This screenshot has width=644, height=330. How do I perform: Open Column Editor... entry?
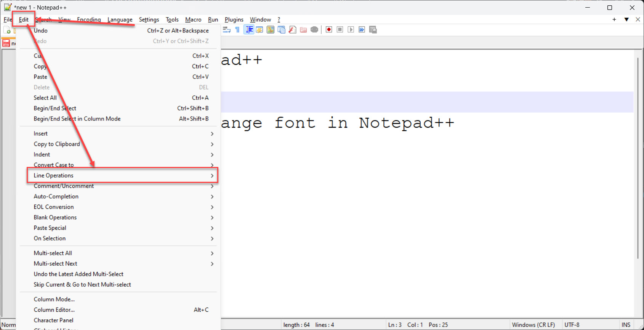pos(119,310)
